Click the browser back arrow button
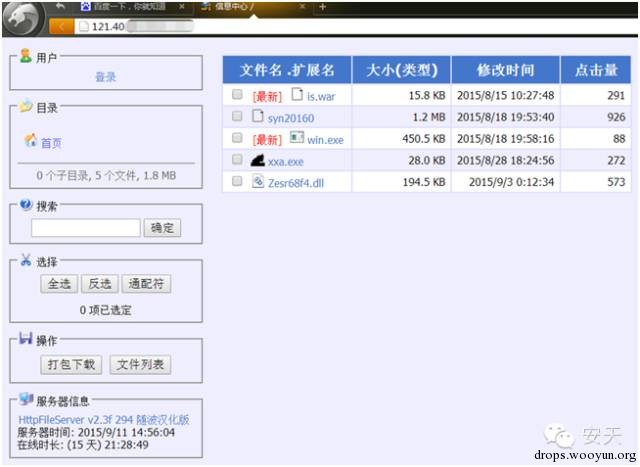This screenshot has height=467, width=640. click(x=59, y=7)
